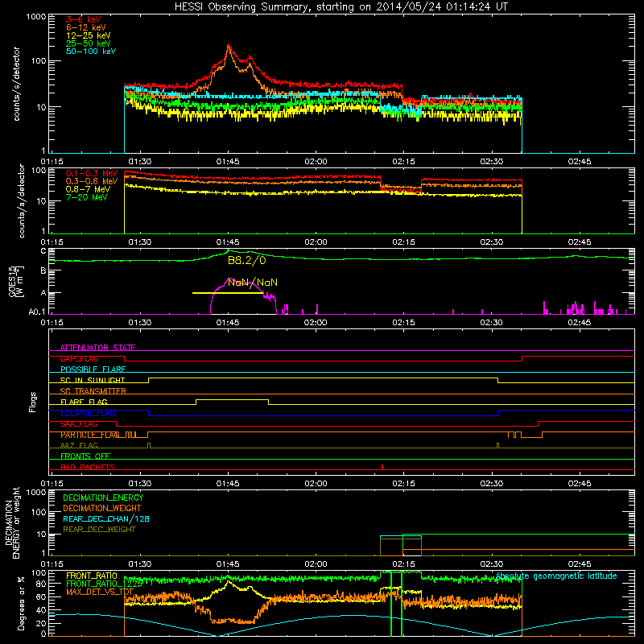Viewport: 644px width, 644px height.
Task: Click the 02:15 tick label below the top panel
Action: pos(404,162)
